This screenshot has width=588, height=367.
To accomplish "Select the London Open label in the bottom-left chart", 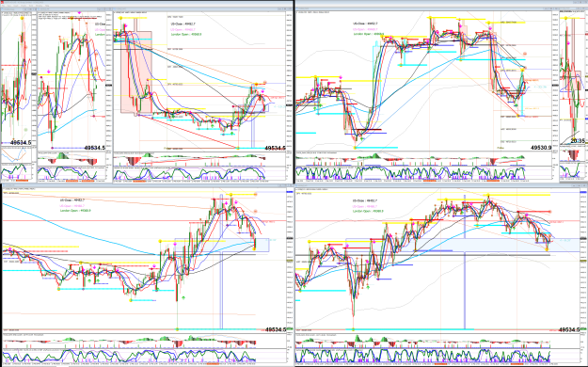I will 75,211.
